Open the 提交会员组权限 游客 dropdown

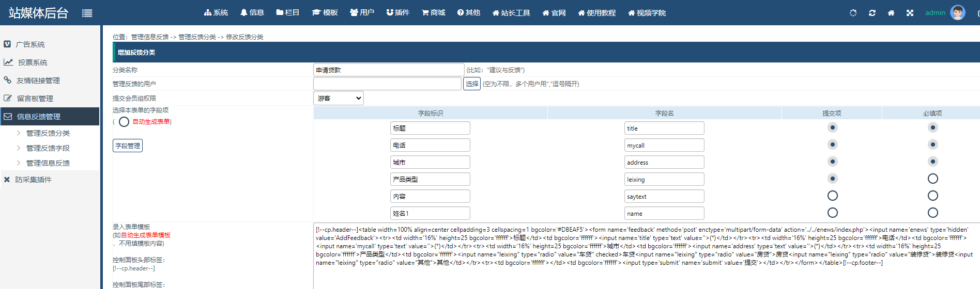click(x=339, y=98)
